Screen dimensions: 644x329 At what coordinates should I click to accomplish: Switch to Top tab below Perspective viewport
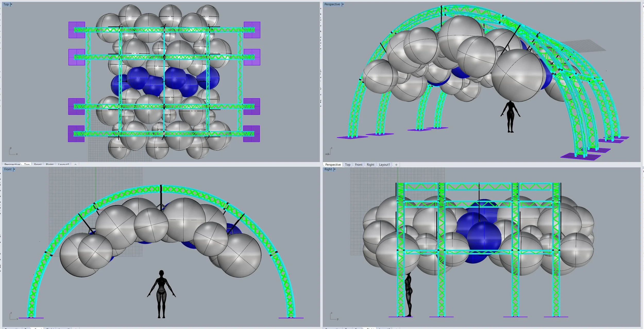(348, 165)
